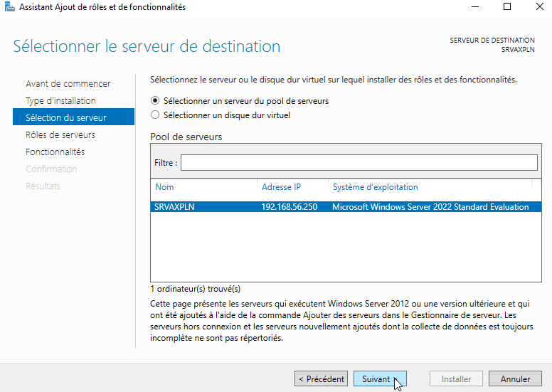552x392 pixels.
Task: Go to the Fonctionnalités step
Action: (55, 152)
